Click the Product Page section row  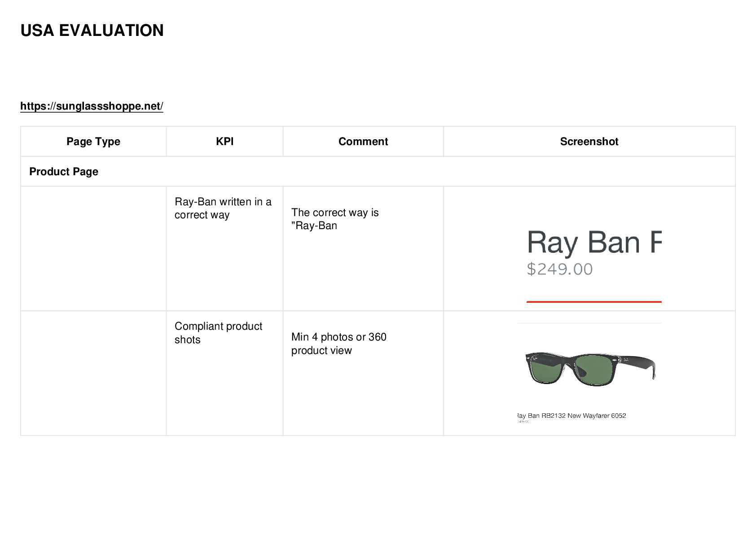click(378, 172)
